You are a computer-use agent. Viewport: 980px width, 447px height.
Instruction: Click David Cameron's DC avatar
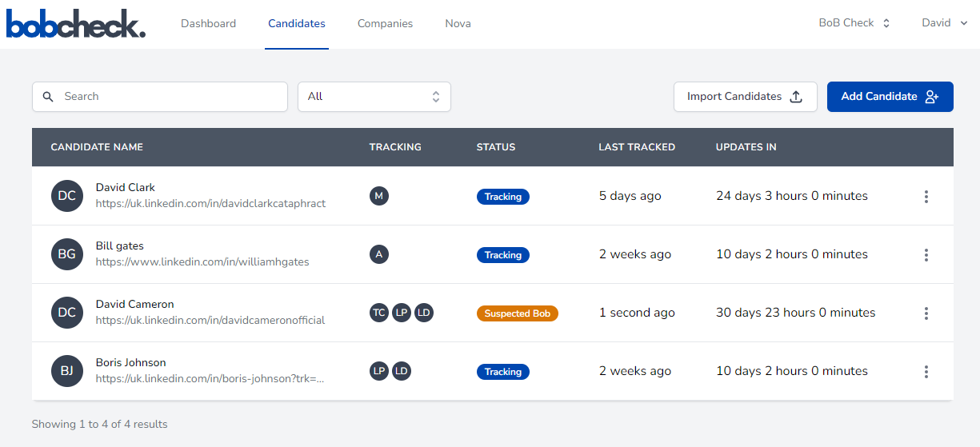coord(67,313)
